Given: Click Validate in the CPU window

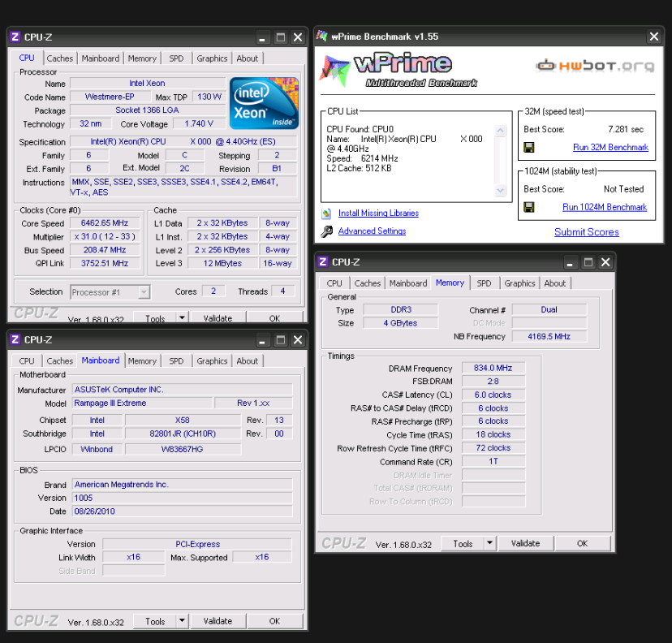Looking at the screenshot, I should tap(218, 317).
